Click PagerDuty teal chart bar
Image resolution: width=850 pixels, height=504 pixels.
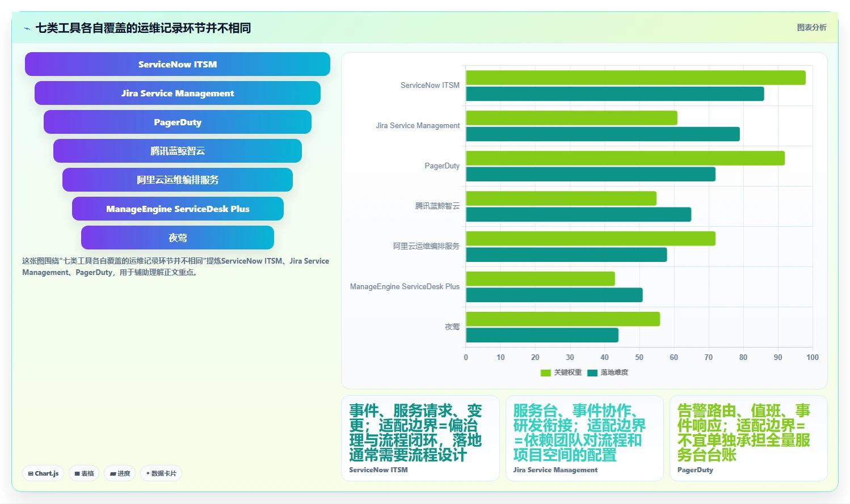pos(591,175)
